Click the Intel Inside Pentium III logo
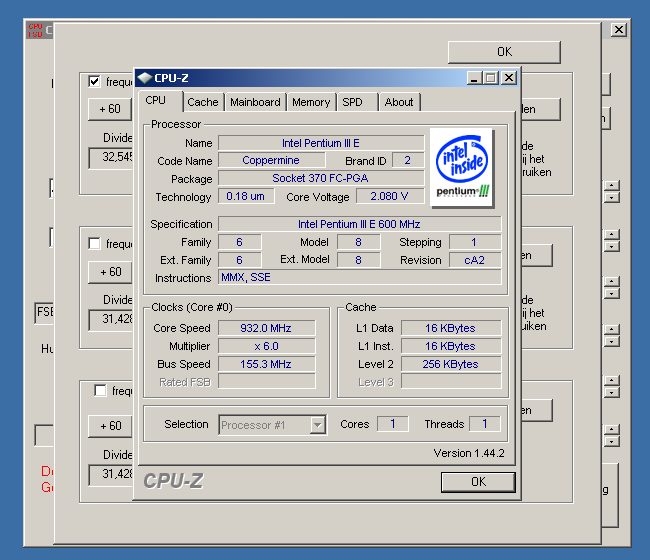 (x=462, y=168)
